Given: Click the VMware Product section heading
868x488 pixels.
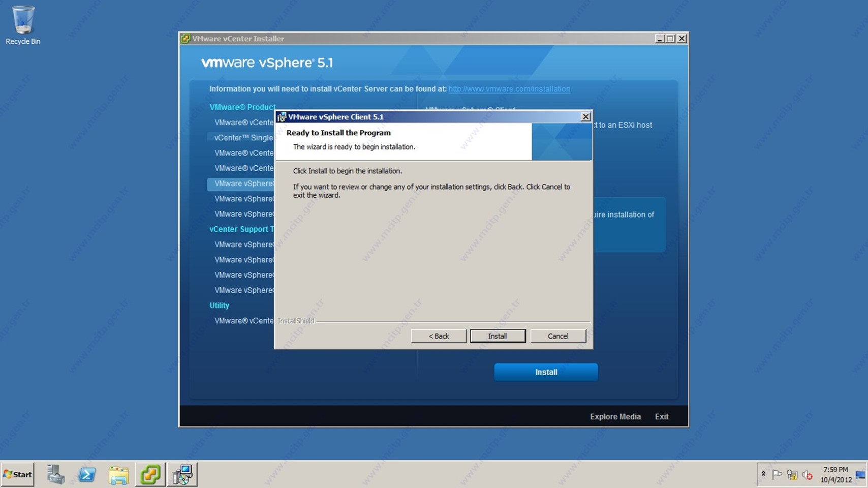Looking at the screenshot, I should (242, 107).
